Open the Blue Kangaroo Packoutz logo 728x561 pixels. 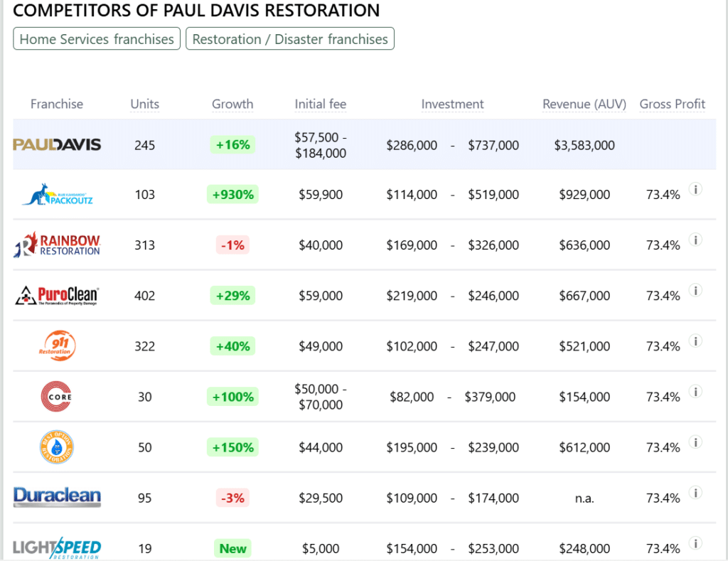coord(57,195)
